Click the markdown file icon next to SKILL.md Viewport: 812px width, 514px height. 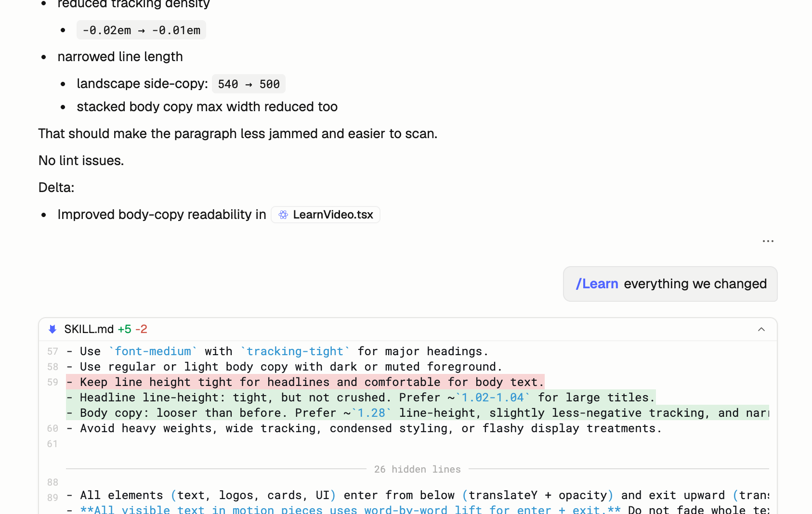tap(52, 329)
